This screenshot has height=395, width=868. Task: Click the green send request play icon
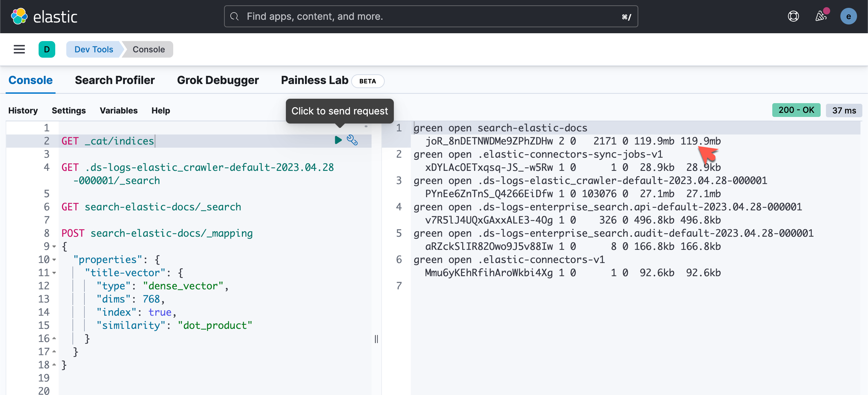[338, 140]
